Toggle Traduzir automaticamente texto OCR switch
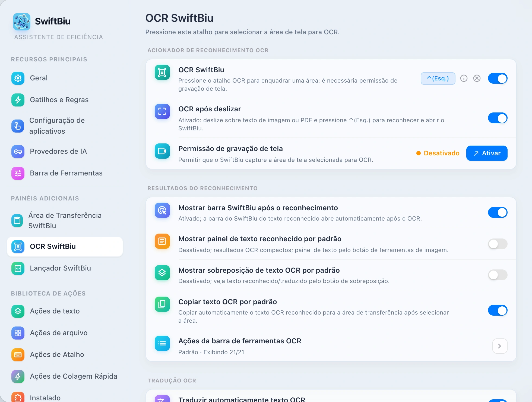Screen dimensions: 532x402 click(x=498, y=401)
